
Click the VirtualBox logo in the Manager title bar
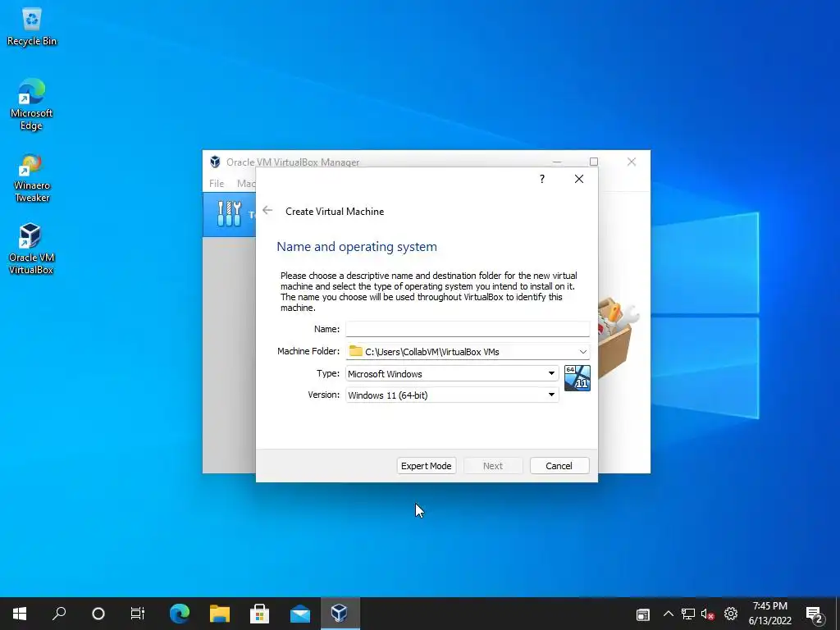pos(216,162)
